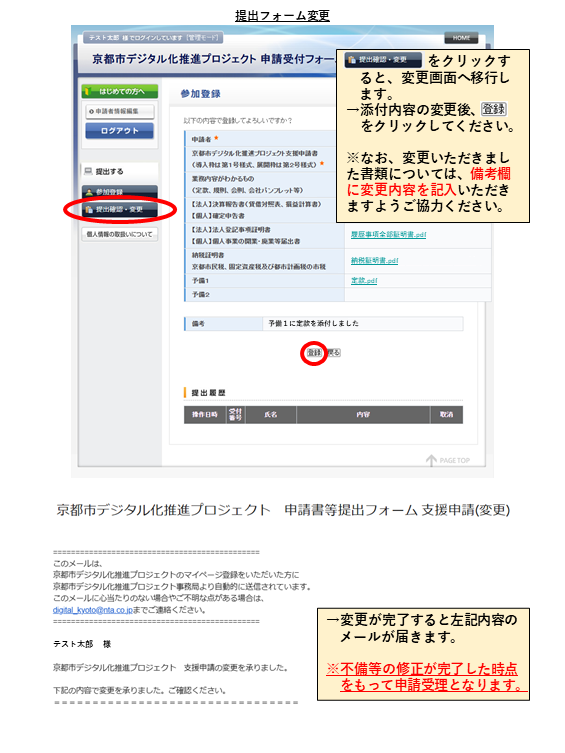
Task: Click the 備考 remarks text field
Action: coord(363,324)
